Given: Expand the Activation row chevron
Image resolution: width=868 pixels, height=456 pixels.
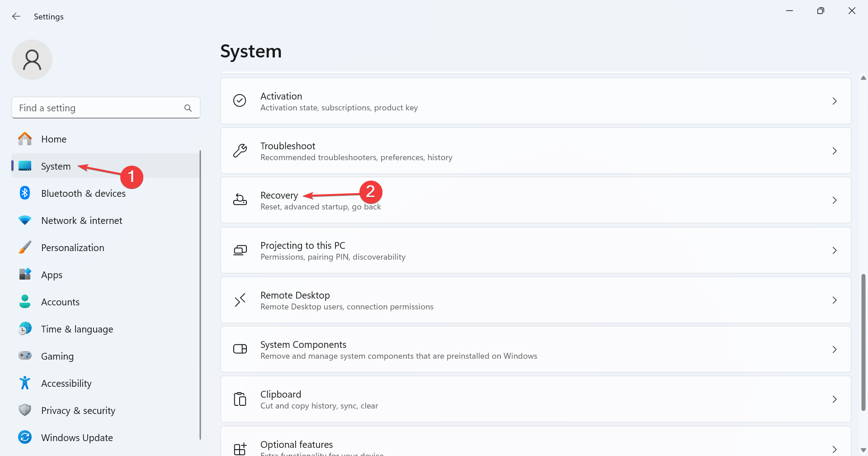Looking at the screenshot, I should (835, 101).
